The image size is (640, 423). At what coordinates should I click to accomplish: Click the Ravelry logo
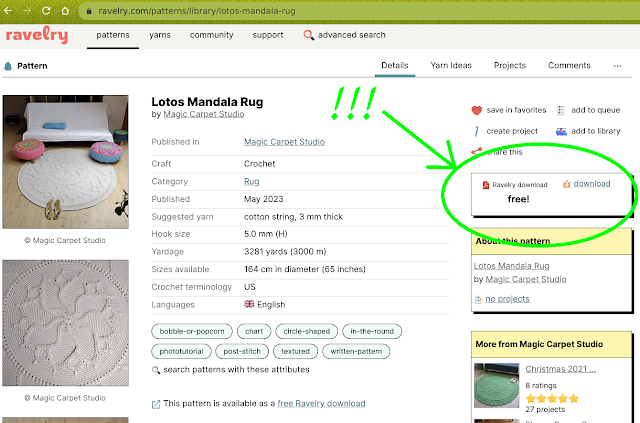[37, 35]
